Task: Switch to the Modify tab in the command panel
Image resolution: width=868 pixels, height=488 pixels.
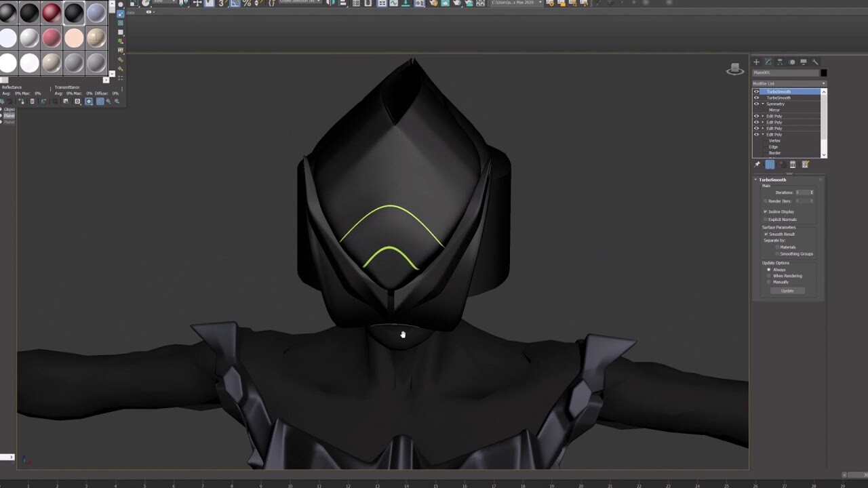Action: pos(768,62)
